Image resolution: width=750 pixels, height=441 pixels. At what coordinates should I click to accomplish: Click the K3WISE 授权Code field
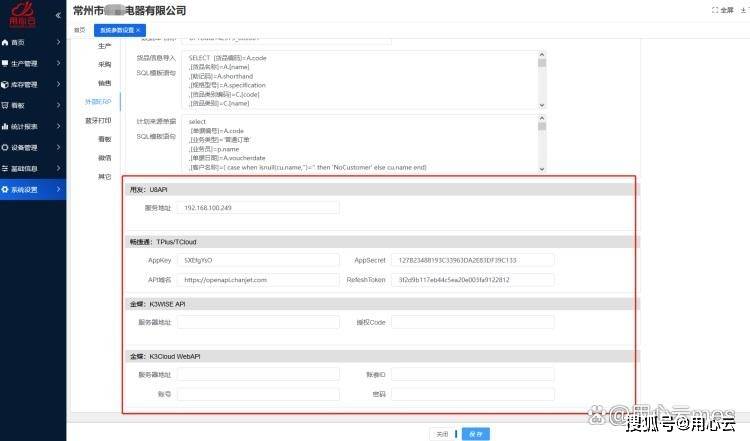coord(473,322)
